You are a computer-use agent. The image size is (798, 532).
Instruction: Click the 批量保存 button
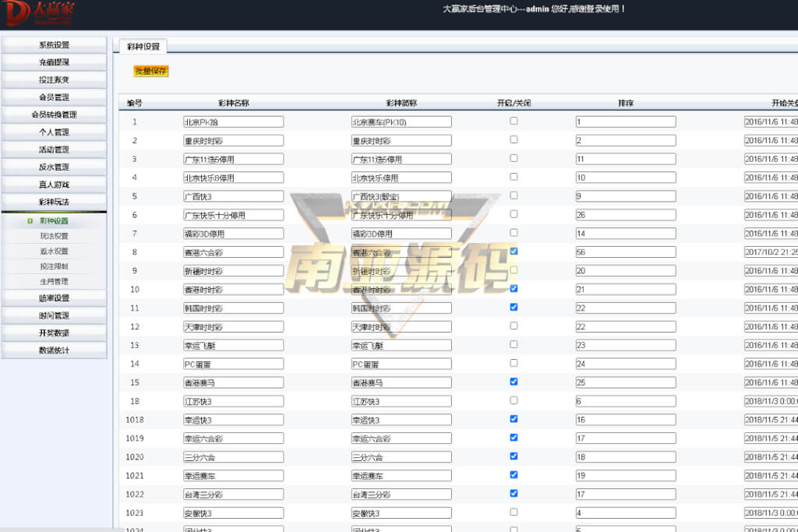(150, 71)
